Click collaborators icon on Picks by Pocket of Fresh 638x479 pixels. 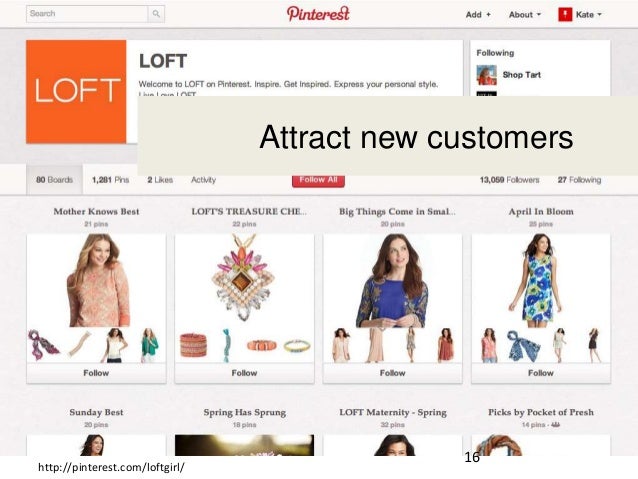(556, 425)
